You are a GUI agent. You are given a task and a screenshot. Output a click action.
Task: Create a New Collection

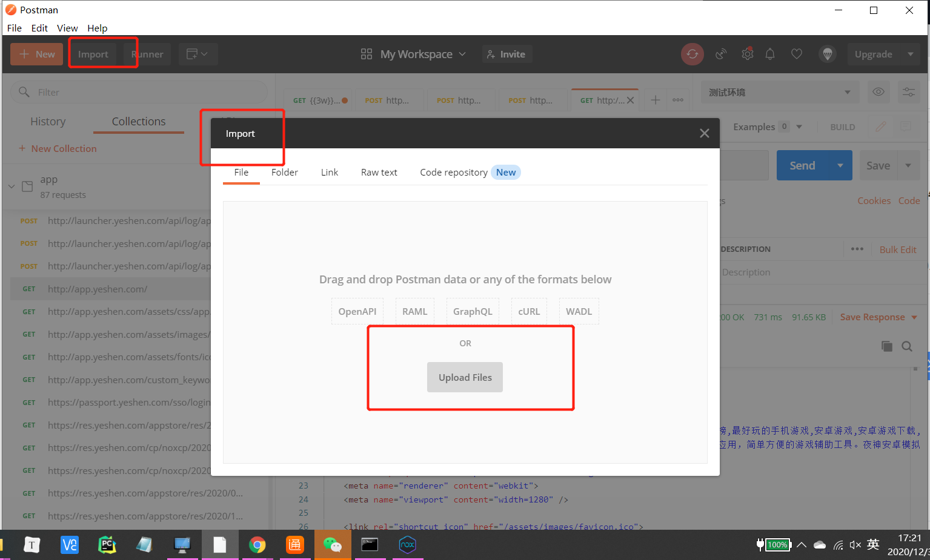(x=58, y=148)
